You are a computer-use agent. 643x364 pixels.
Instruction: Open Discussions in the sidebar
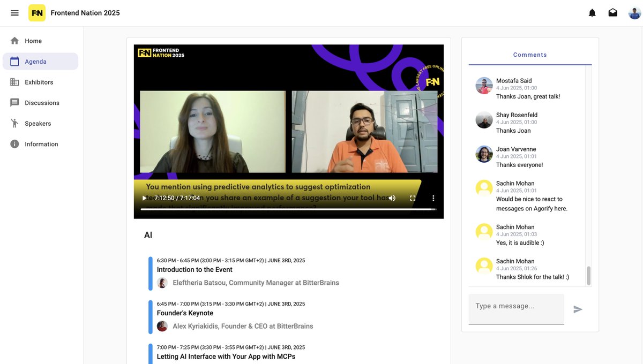40,103
